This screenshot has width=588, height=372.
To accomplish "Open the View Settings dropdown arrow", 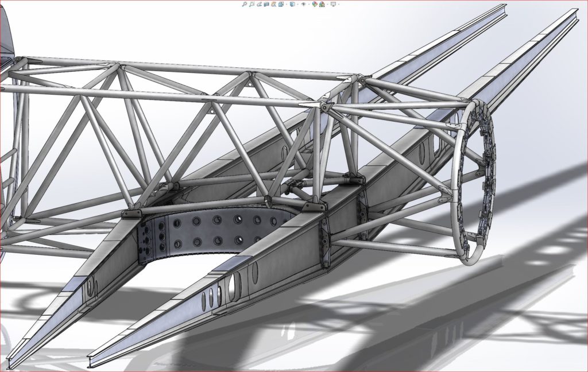I will click(339, 5).
